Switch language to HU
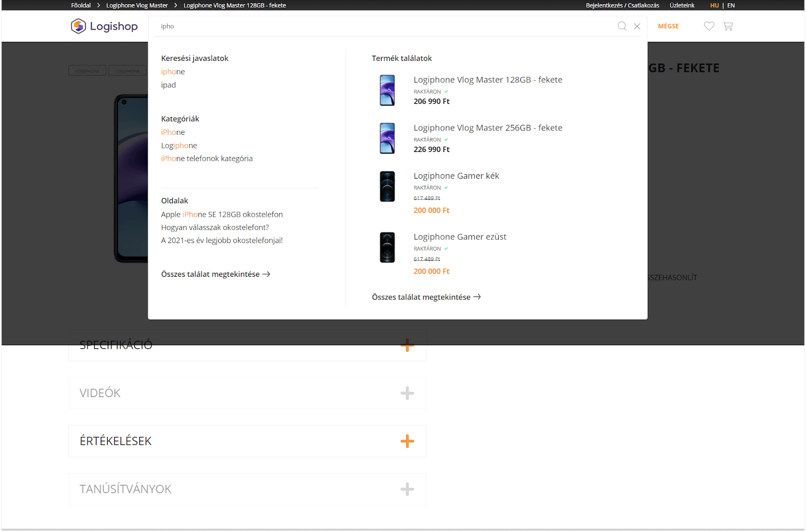Image resolution: width=806 pixels, height=532 pixels. tap(714, 6)
